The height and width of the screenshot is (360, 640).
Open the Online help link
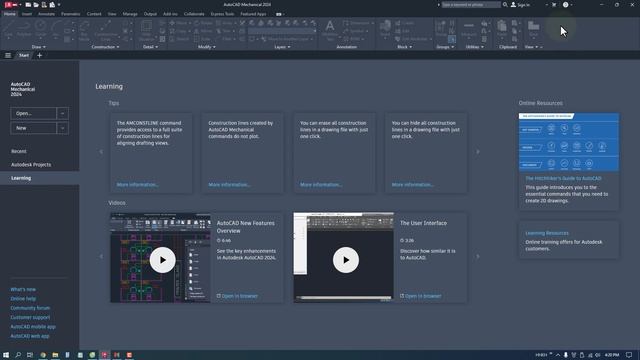[x=23, y=299]
